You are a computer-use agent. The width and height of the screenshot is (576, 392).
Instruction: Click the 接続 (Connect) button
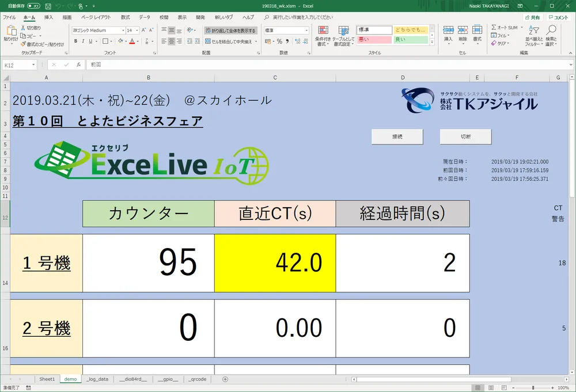click(x=397, y=136)
